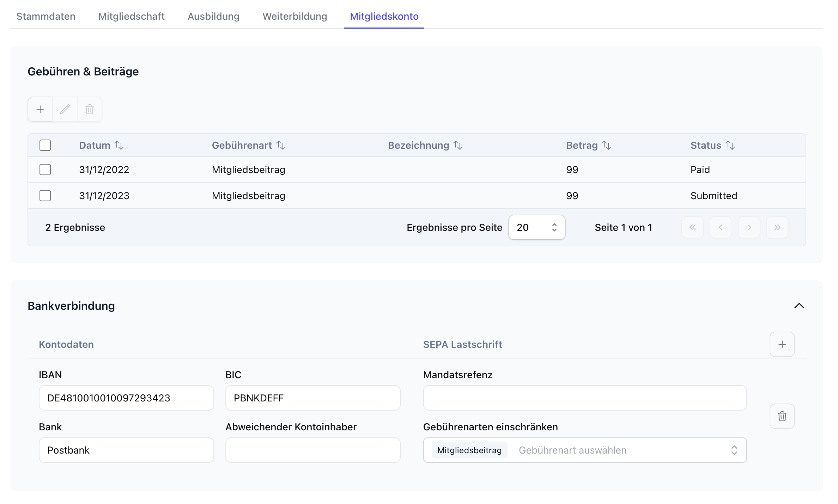Click the trash icon in fees toolbar
Screen dimensions: 838x504
[x=90, y=109]
